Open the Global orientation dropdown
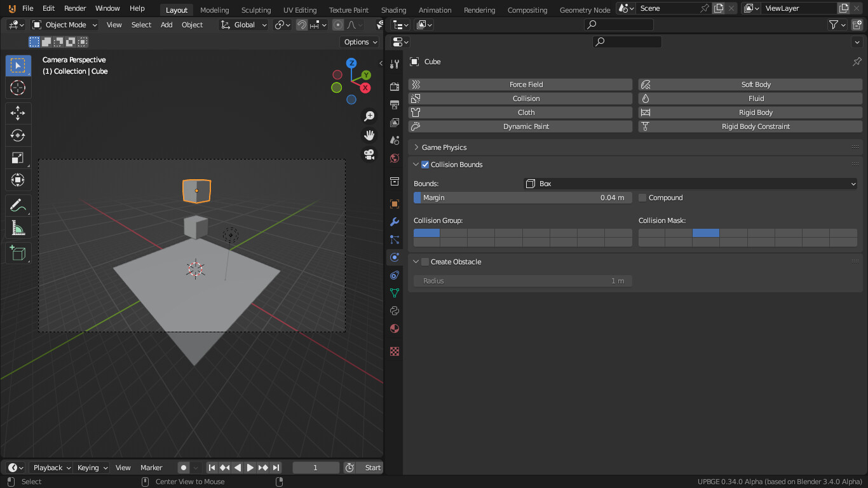The width and height of the screenshot is (868, 488). coord(245,25)
